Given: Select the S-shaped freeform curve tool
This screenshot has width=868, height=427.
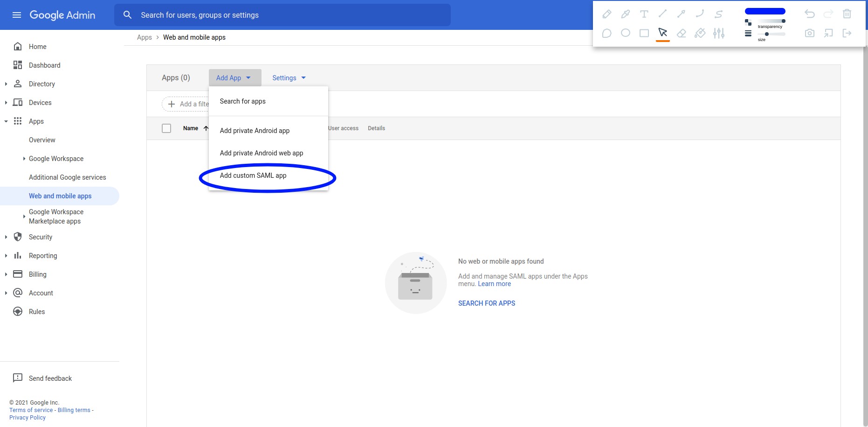Looking at the screenshot, I should tap(718, 14).
